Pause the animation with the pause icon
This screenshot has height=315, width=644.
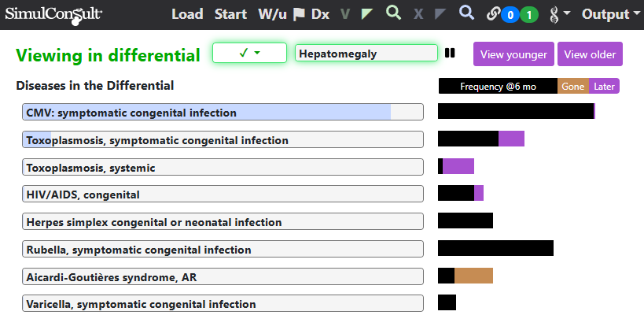tap(450, 53)
